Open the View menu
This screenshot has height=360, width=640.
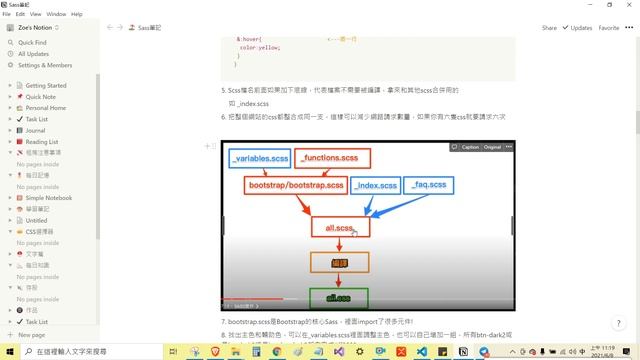35,14
